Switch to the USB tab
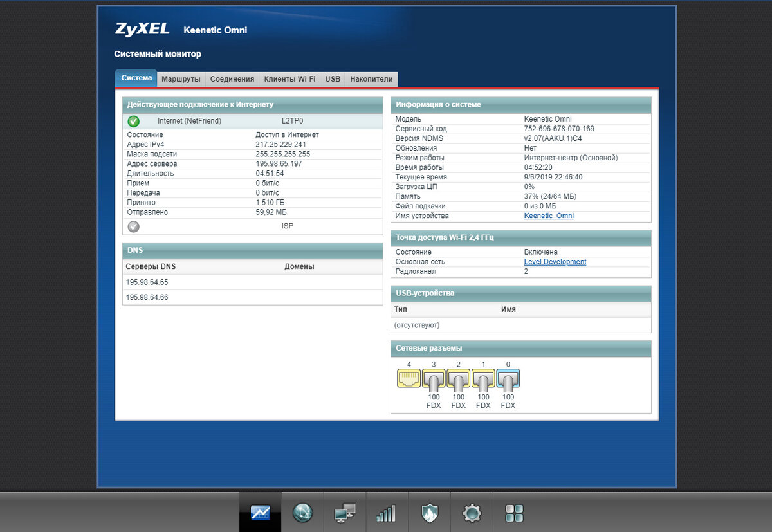 tap(333, 79)
